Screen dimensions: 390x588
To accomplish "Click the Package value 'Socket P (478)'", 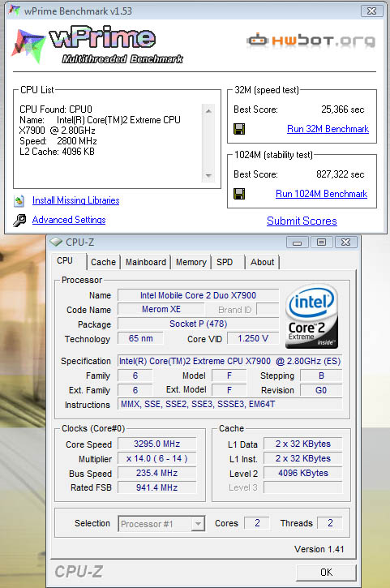I will point(199,324).
